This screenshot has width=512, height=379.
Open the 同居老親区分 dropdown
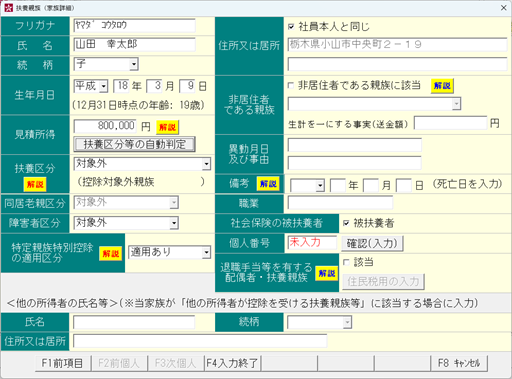[174, 203]
